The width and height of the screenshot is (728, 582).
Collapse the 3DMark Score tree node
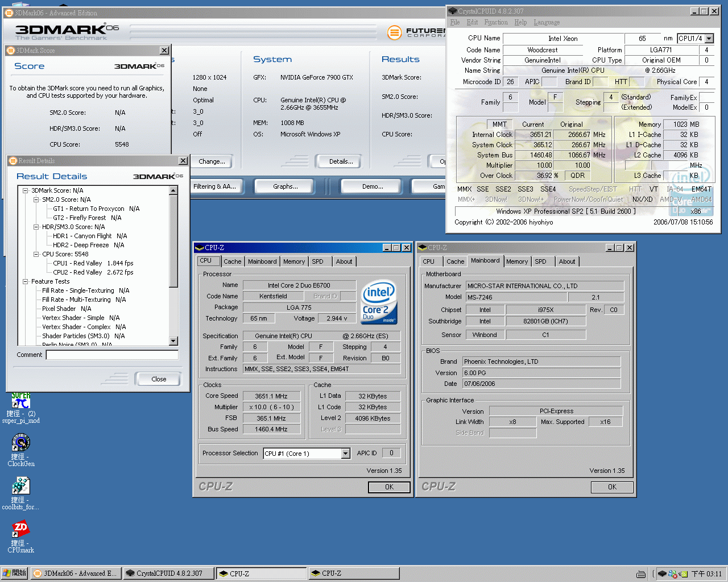coord(26,190)
